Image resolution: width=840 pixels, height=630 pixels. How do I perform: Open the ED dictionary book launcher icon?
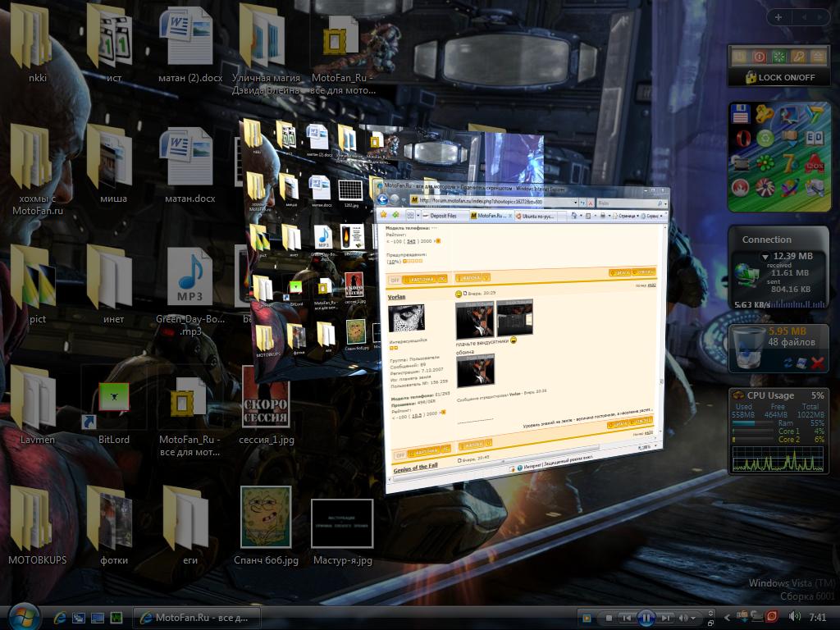(x=815, y=138)
